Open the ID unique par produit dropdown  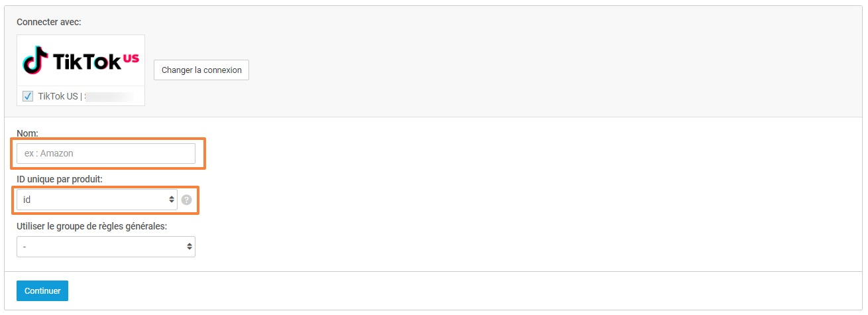coord(97,200)
